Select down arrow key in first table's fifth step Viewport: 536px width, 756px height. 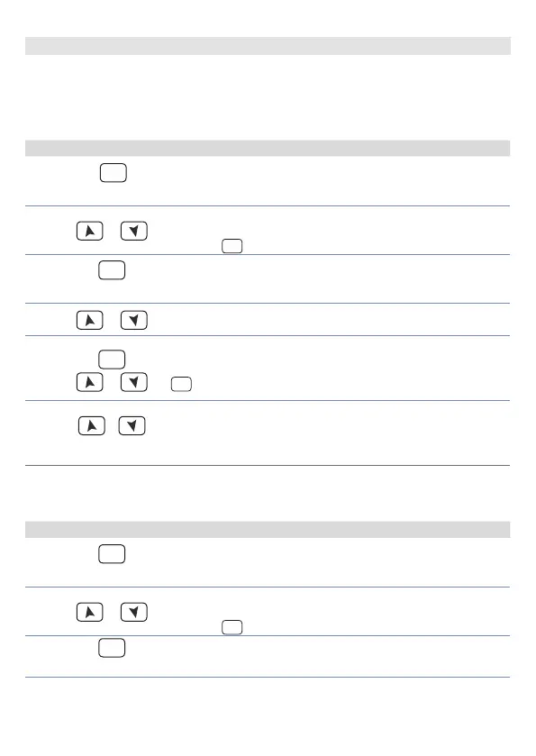(x=134, y=382)
